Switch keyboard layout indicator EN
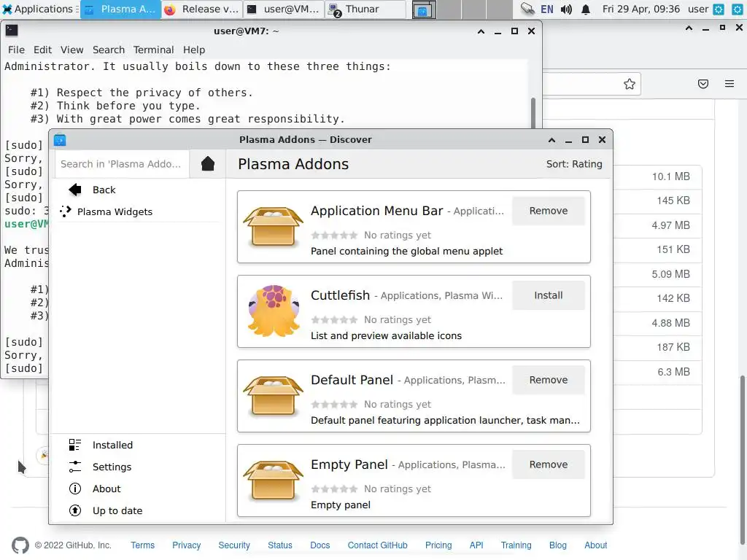Viewport: 747px width, 560px height. [x=547, y=9]
